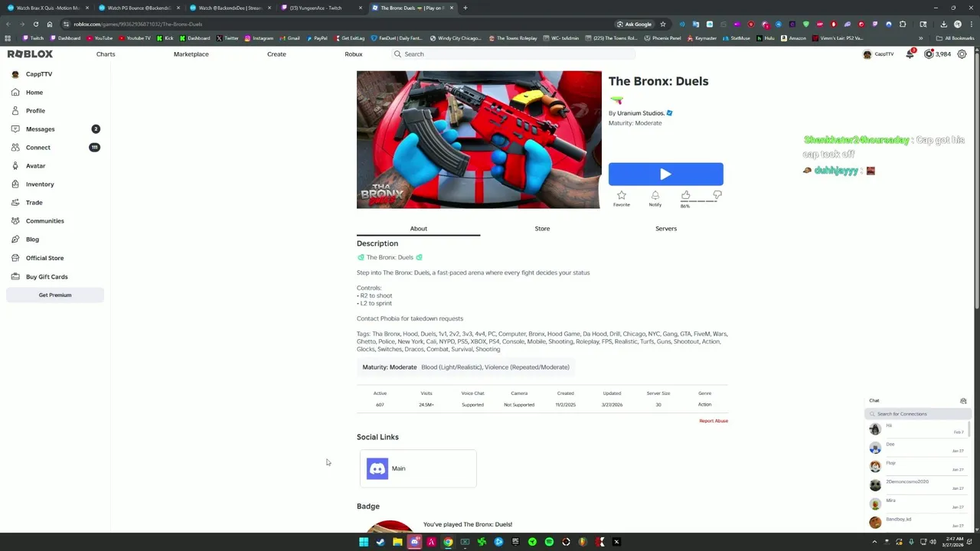Open chat with Bandboy_kd
Viewport: 980px width, 551px height.
click(x=917, y=523)
